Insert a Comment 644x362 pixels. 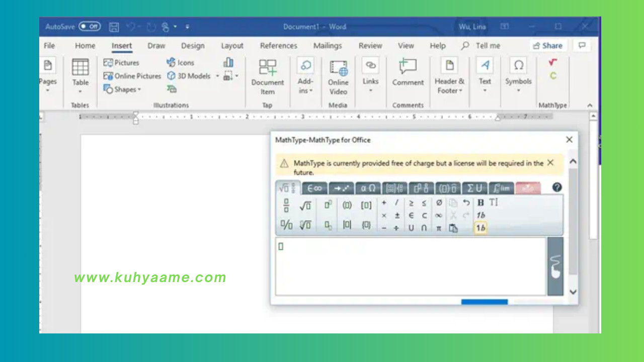click(408, 73)
